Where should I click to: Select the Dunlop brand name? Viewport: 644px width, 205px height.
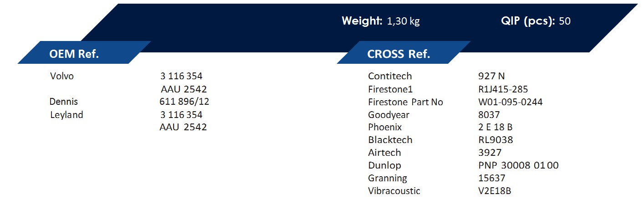pyautogui.click(x=384, y=165)
